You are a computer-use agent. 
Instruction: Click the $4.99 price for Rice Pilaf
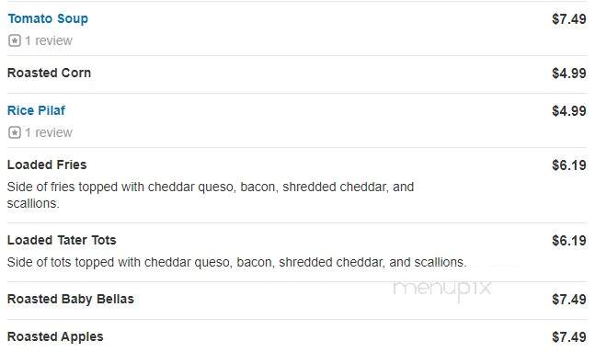click(x=569, y=111)
